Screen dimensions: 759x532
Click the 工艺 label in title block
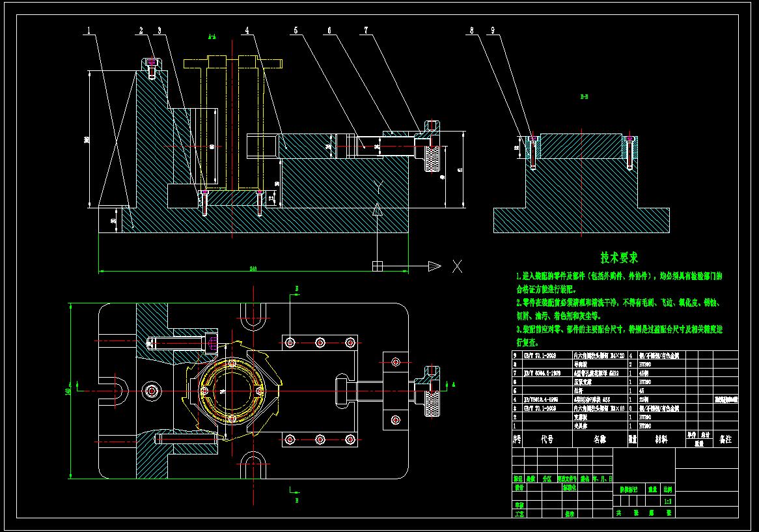click(519, 514)
